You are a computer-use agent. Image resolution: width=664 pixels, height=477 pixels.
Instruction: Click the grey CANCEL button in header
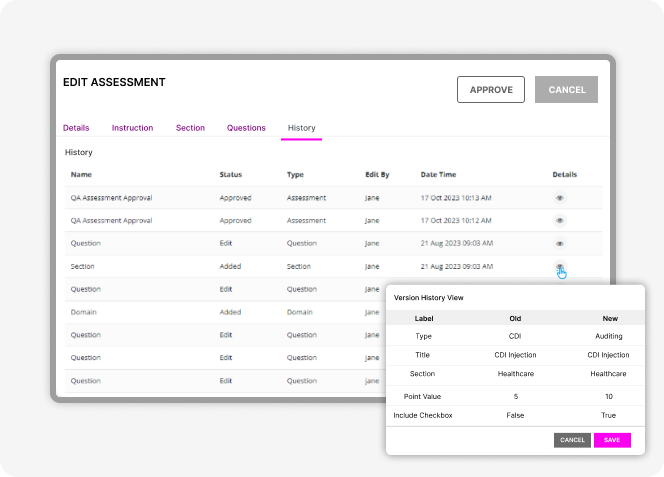[566, 90]
